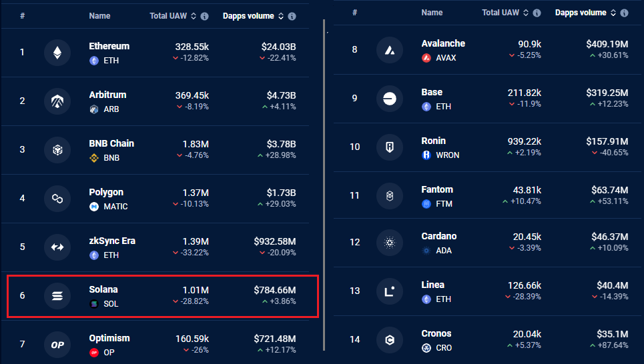
Task: Click the vertical scrollbar beside left table
Action: point(324,185)
